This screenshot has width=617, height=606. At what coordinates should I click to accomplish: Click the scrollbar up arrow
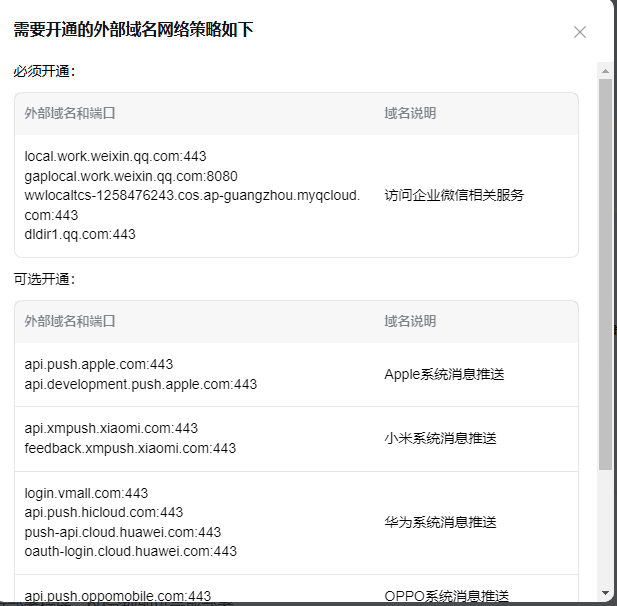point(605,70)
